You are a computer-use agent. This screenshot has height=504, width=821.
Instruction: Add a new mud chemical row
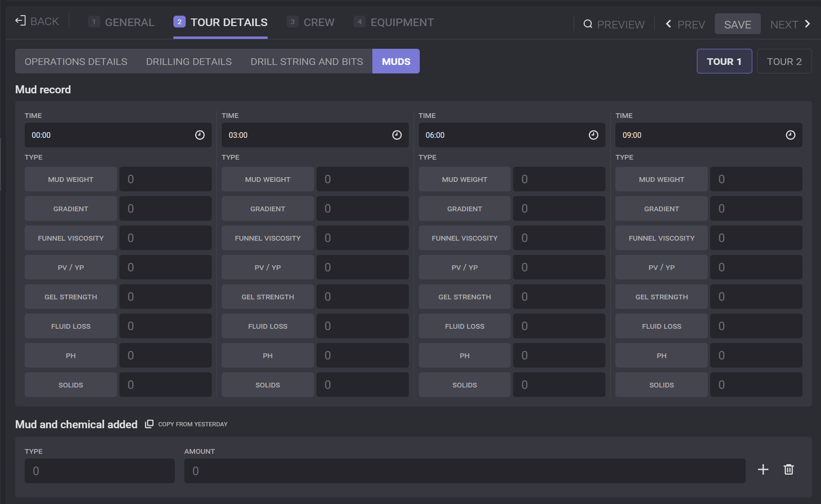click(x=763, y=469)
